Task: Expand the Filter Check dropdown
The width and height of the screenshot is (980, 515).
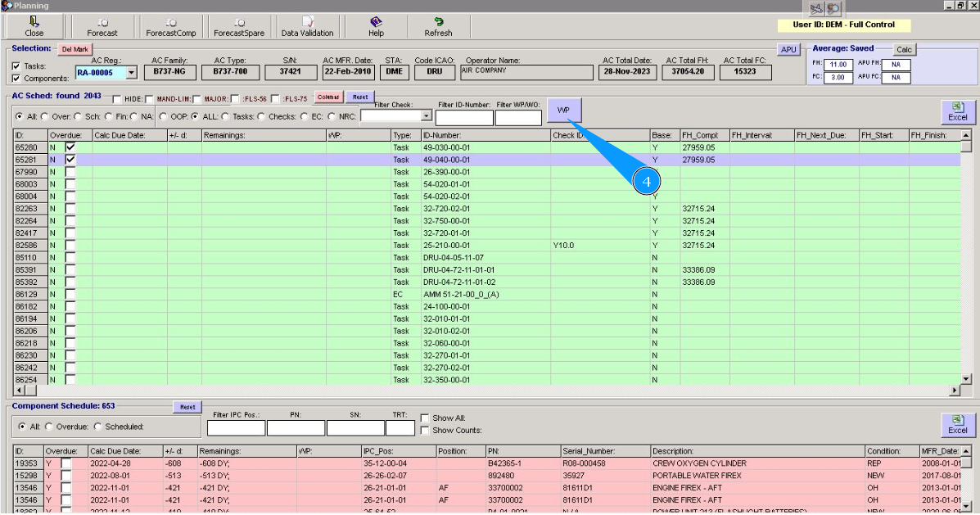Action: (x=426, y=116)
